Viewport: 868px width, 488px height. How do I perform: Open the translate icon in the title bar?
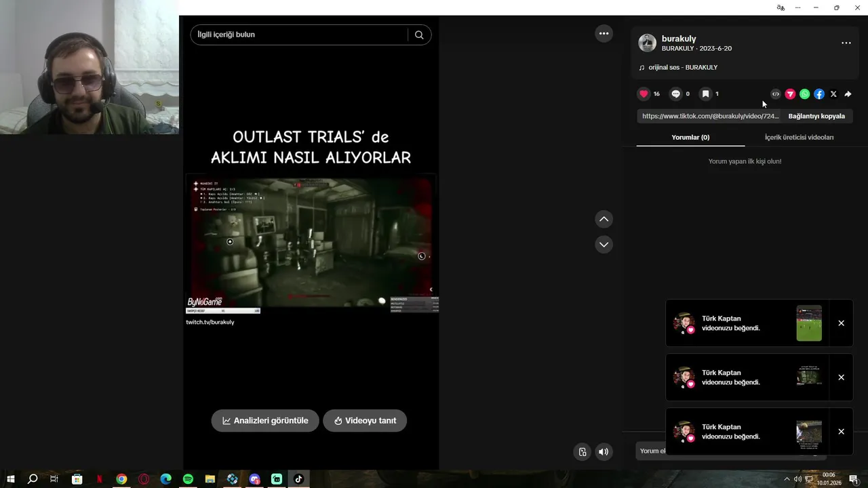point(781,7)
